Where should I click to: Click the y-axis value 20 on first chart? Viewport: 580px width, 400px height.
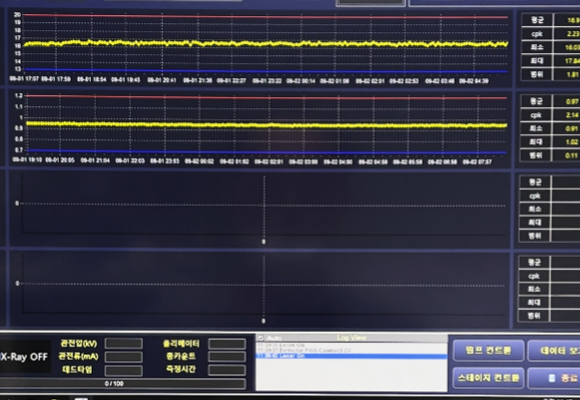pos(17,14)
